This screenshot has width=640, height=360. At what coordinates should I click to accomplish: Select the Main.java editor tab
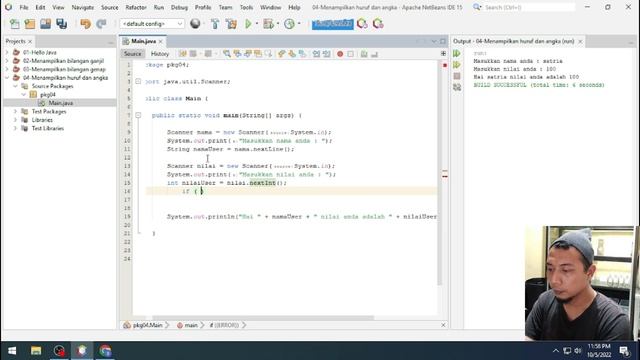point(143,41)
